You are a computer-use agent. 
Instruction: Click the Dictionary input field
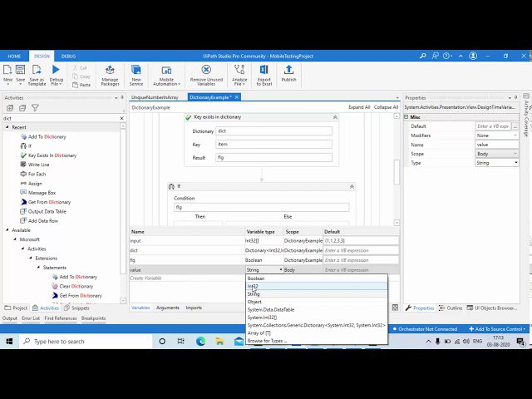pyautogui.click(x=273, y=131)
